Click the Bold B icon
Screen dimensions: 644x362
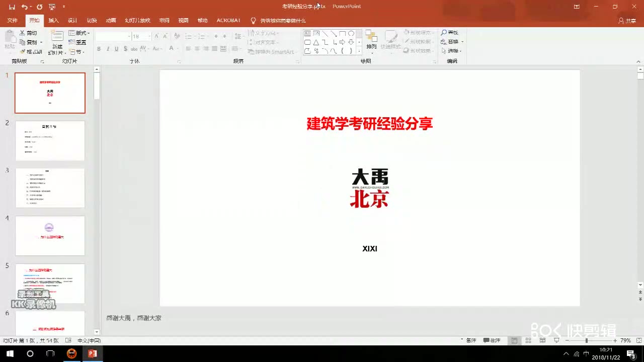coord(99,49)
